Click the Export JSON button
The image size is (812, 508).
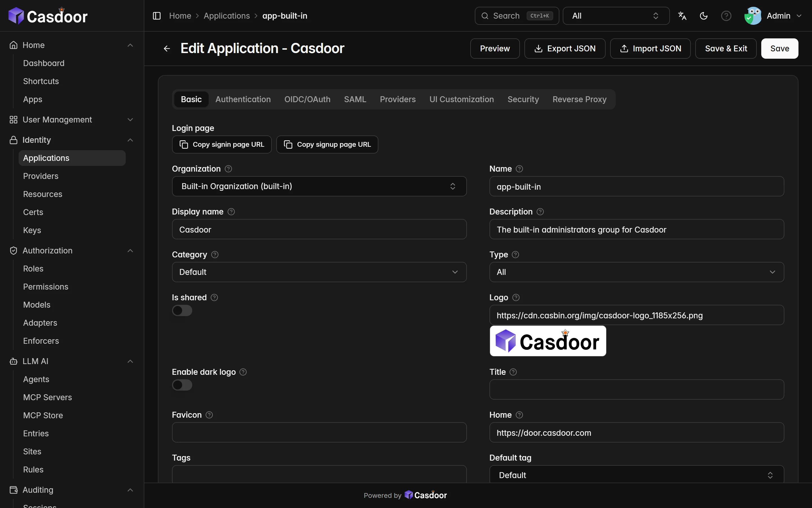565,49
